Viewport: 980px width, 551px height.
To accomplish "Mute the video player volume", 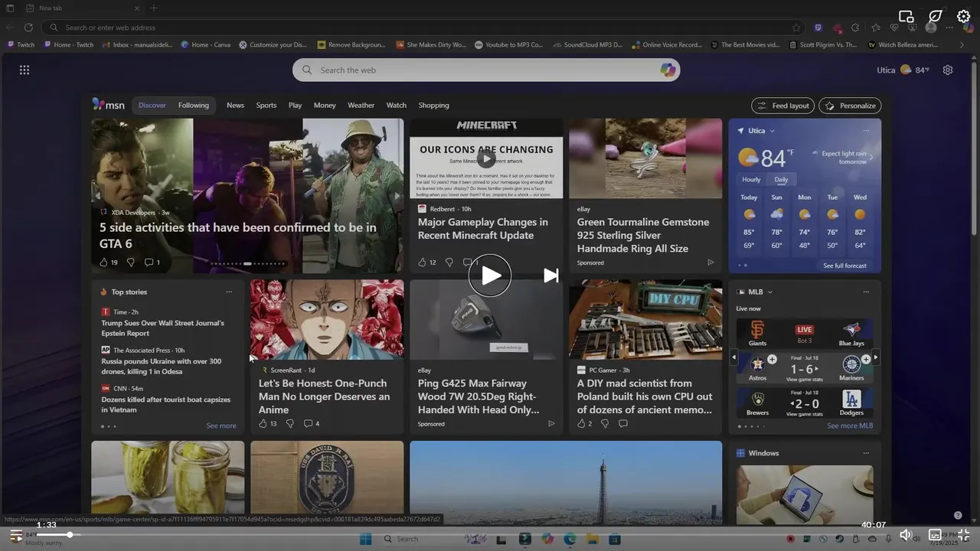I will pyautogui.click(x=906, y=535).
